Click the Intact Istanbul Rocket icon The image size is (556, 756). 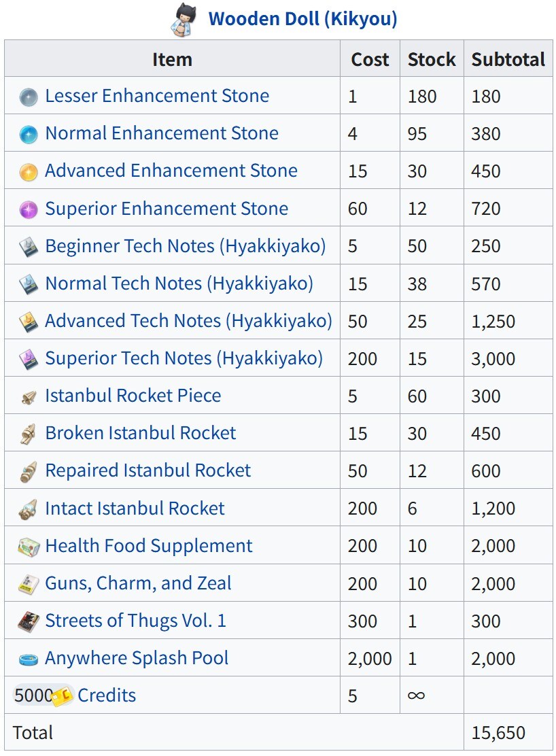click(x=29, y=509)
